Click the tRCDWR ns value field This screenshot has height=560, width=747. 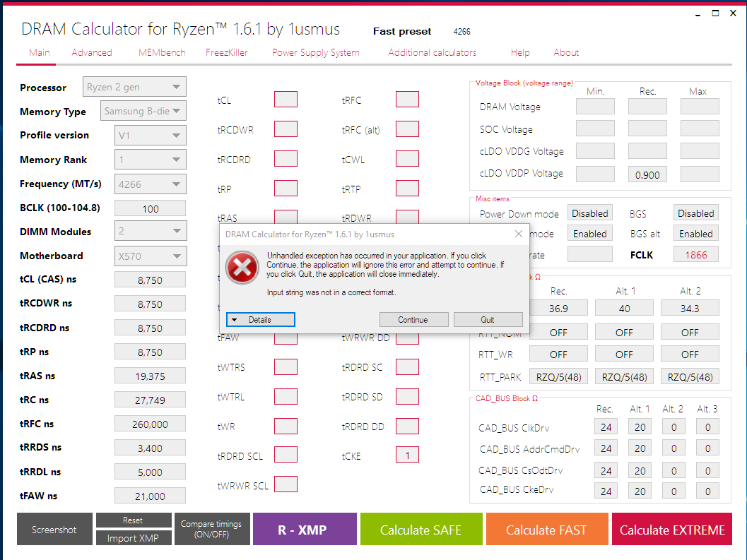pos(150,304)
